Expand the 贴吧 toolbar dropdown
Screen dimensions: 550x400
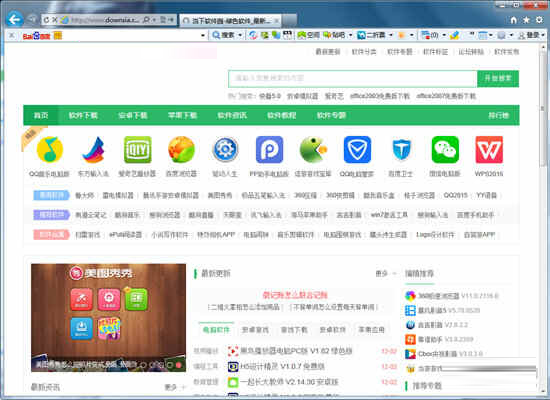click(350, 35)
